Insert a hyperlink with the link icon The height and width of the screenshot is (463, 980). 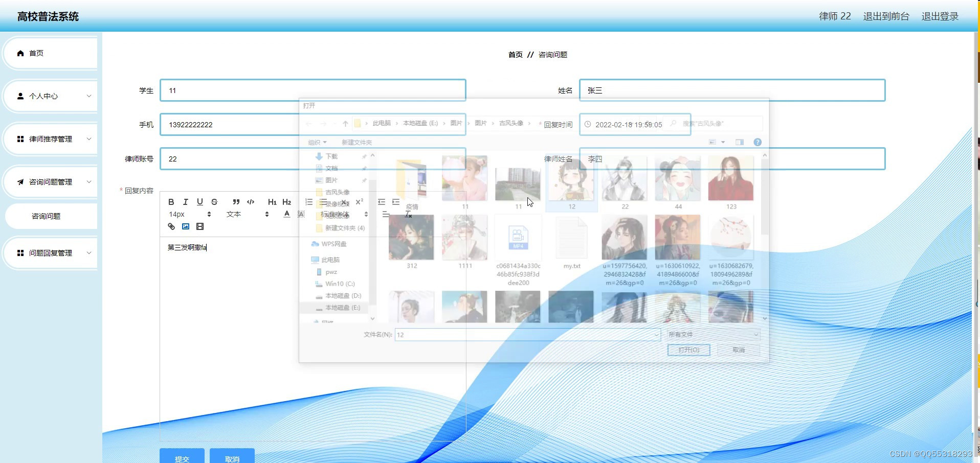[x=171, y=226]
